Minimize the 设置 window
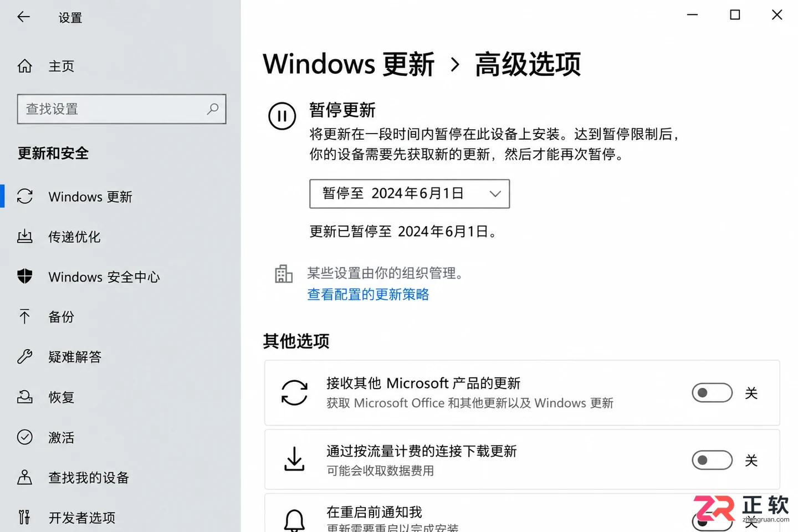The width and height of the screenshot is (798, 532). (x=692, y=15)
